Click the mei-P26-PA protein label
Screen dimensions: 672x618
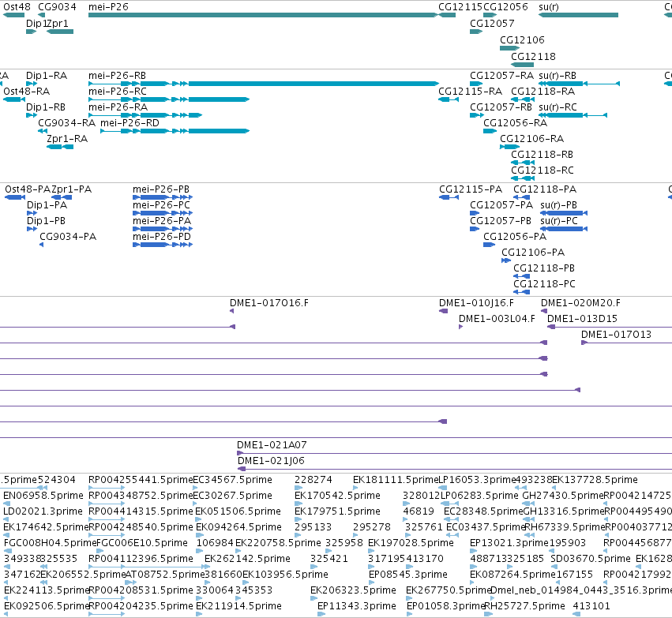(162, 222)
